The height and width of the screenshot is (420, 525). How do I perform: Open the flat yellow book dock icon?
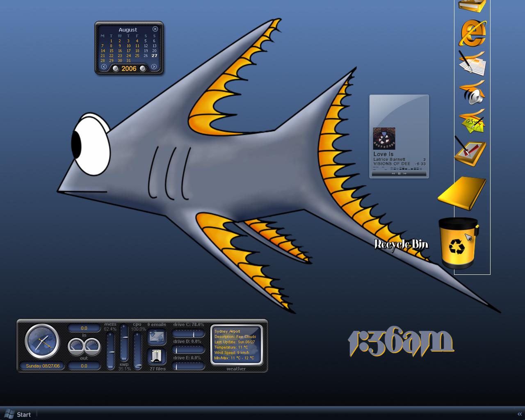(x=462, y=194)
